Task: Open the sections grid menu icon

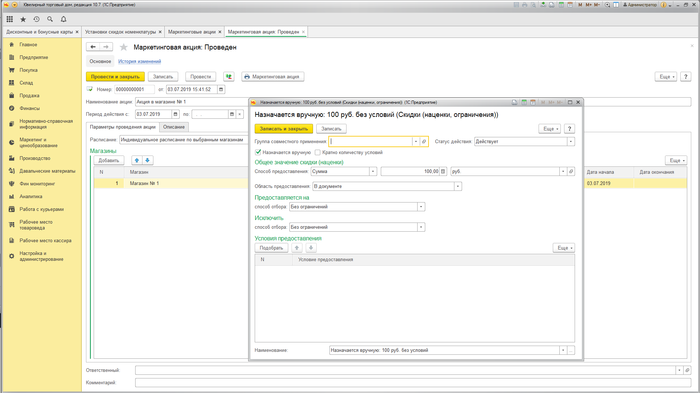Action: (10, 19)
